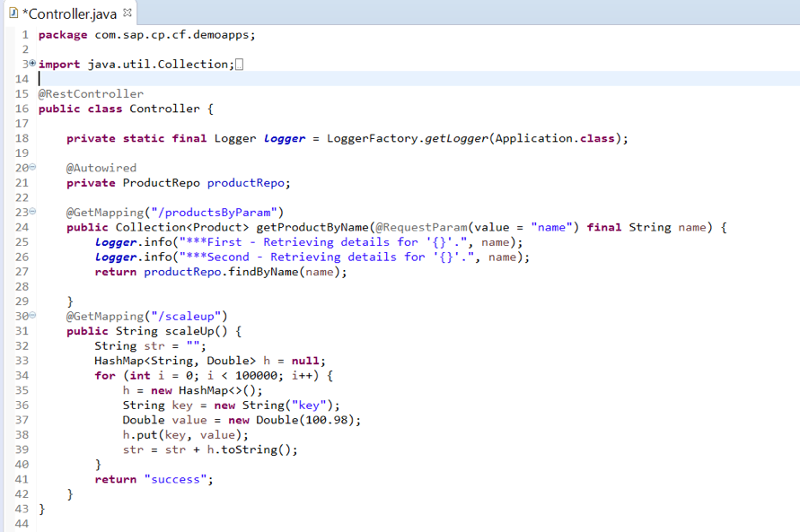Click getLogger method call on line 18
Image resolution: width=800 pixels, height=532 pixels.
(x=456, y=138)
